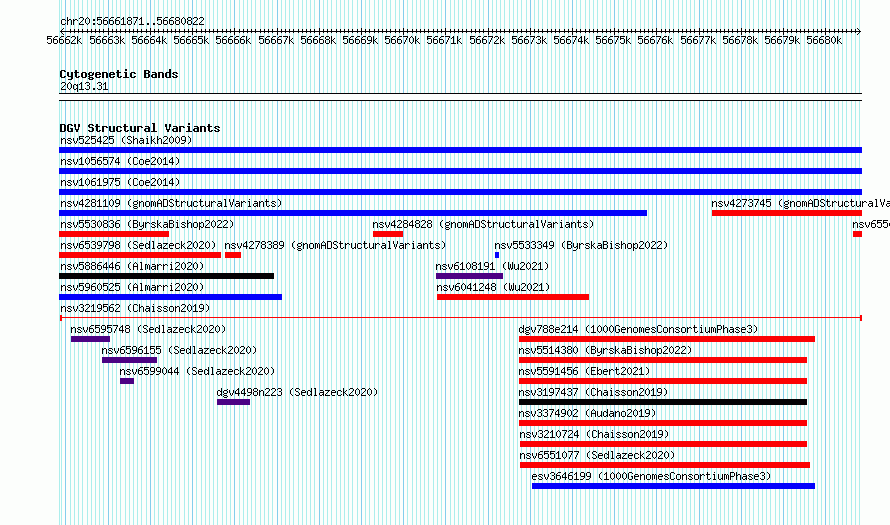Select the red nsv5591456 variant bar
Viewport: 890px width, 525px height.
pyautogui.click(x=663, y=381)
